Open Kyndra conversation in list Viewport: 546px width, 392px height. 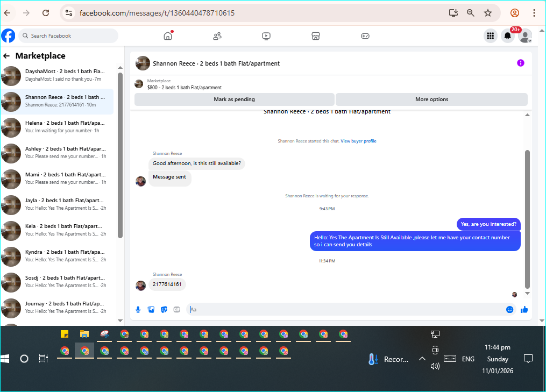point(58,255)
